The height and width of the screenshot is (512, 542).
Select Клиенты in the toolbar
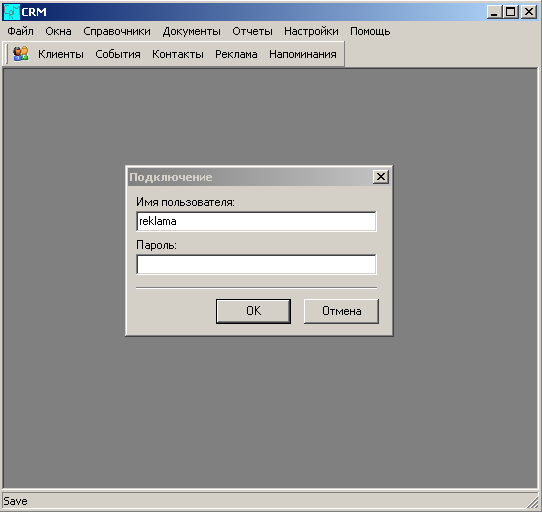(61, 54)
